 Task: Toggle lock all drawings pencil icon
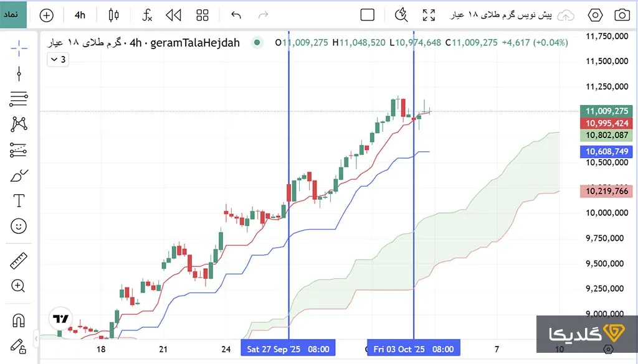pos(19,345)
